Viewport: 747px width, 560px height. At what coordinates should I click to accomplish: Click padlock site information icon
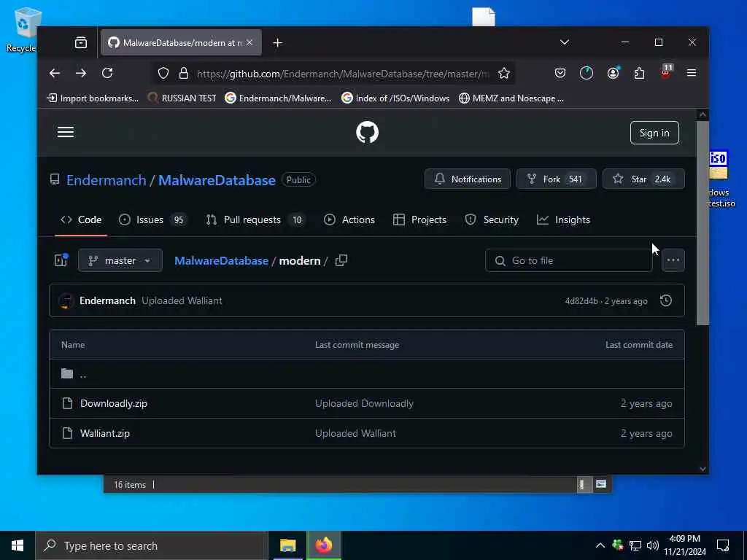tap(183, 74)
